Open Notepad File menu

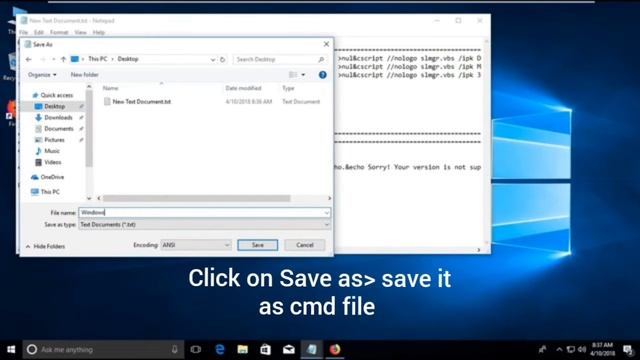23,32
